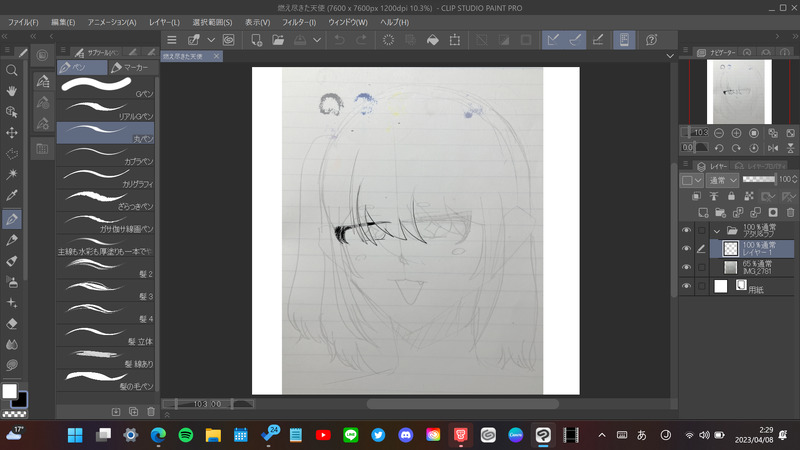Image resolution: width=800 pixels, height=450 pixels.
Task: Toggle lock checkbox beside IMG_2781 layer
Action: click(x=702, y=267)
